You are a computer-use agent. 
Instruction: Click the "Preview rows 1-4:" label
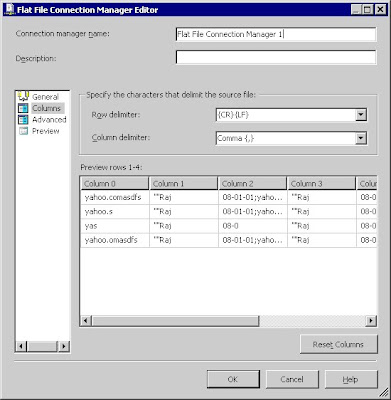pos(111,167)
